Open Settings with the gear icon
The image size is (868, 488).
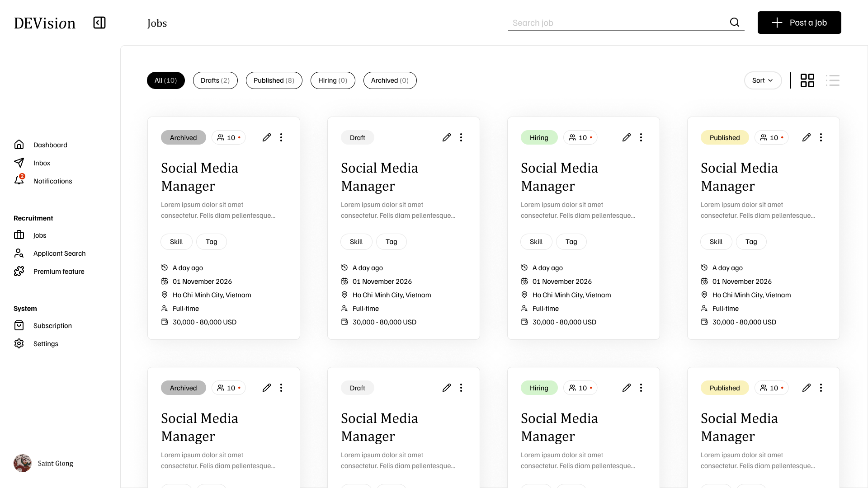tap(19, 343)
